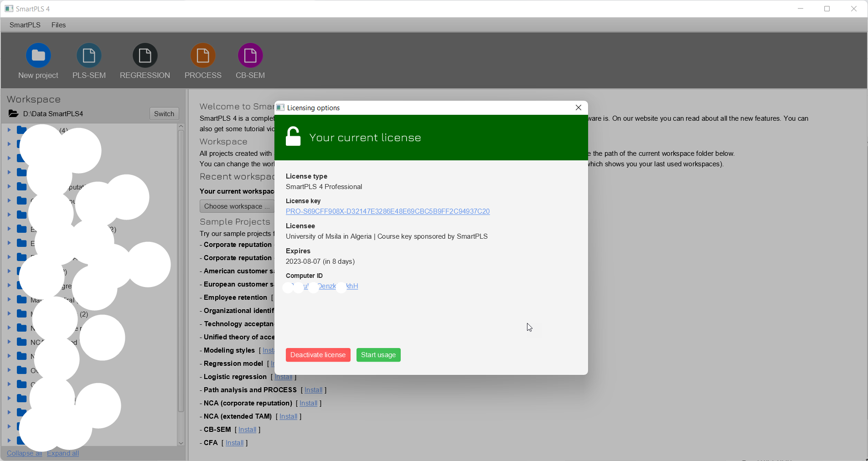Install NCA (extended TAM) sample project

tap(288, 416)
